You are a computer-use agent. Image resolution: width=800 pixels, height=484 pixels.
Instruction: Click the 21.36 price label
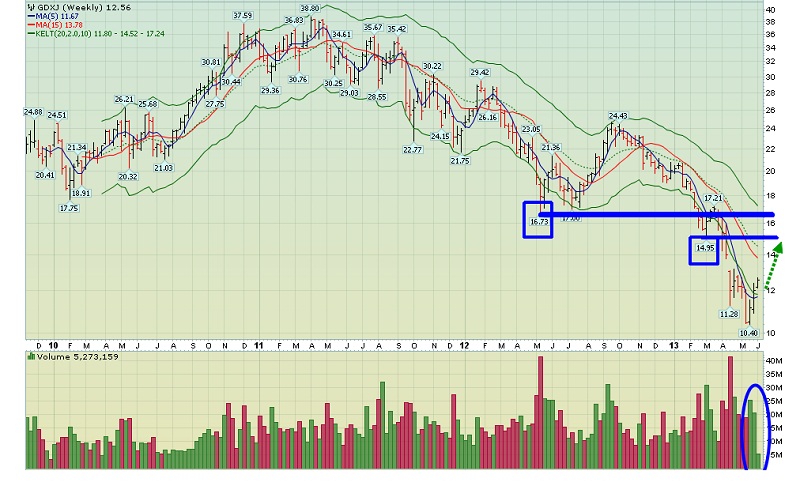click(551, 147)
